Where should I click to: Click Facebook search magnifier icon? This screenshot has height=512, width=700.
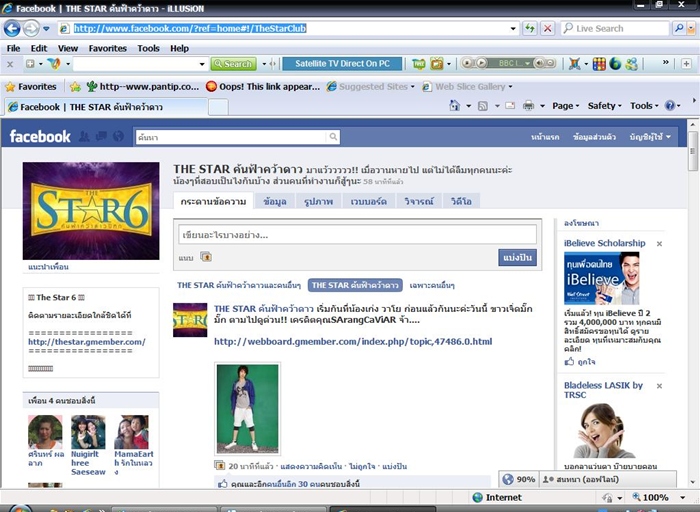(x=333, y=137)
